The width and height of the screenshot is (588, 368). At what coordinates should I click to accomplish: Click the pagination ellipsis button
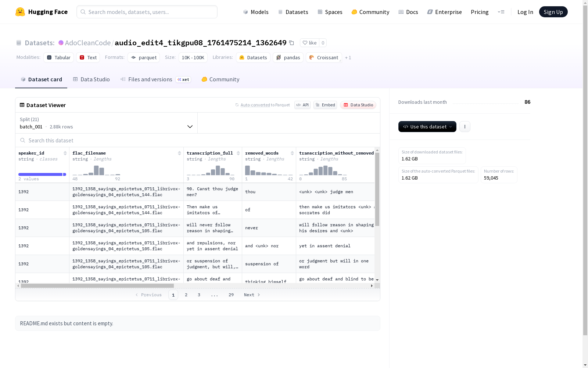coord(215,295)
